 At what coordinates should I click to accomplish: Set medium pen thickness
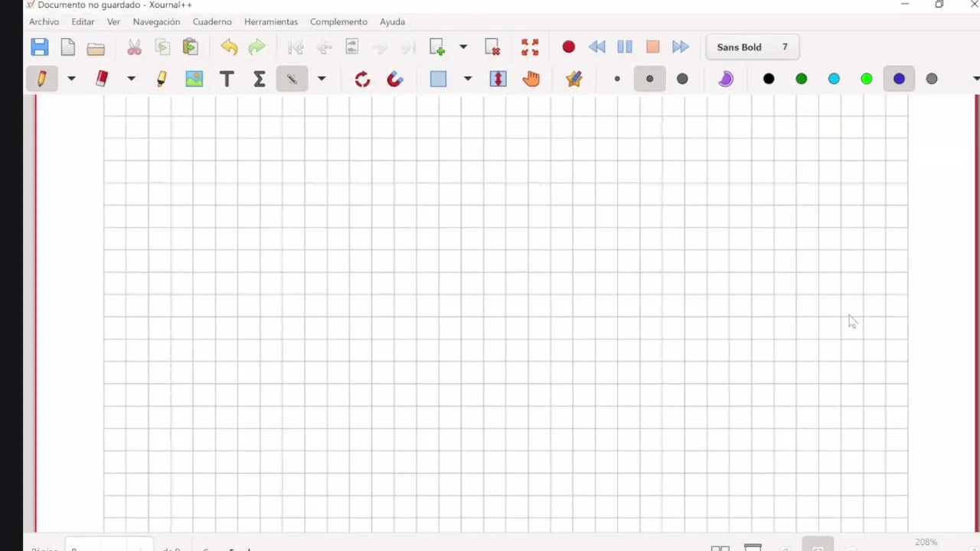[x=650, y=79]
